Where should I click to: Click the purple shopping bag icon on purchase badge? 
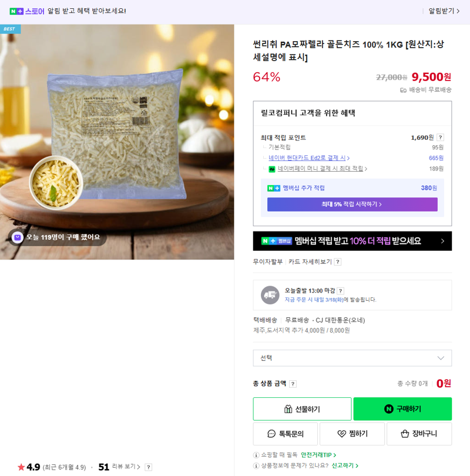pos(18,237)
